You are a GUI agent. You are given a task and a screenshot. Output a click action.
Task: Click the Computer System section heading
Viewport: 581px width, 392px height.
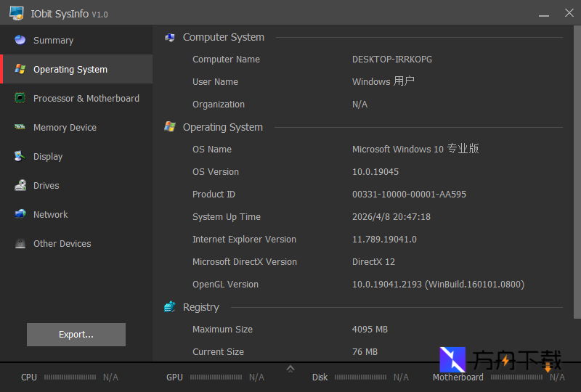224,37
